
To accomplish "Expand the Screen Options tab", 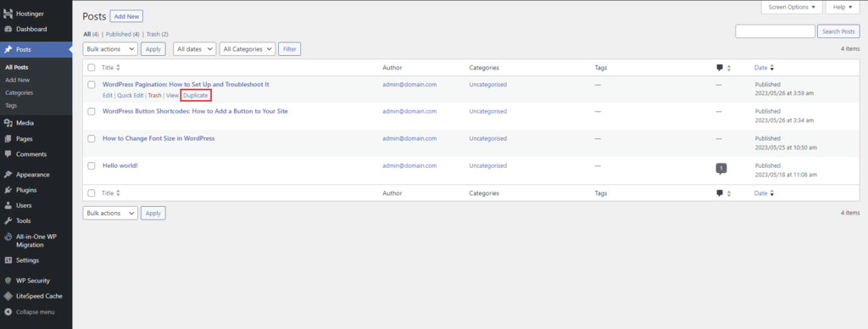I will [793, 7].
